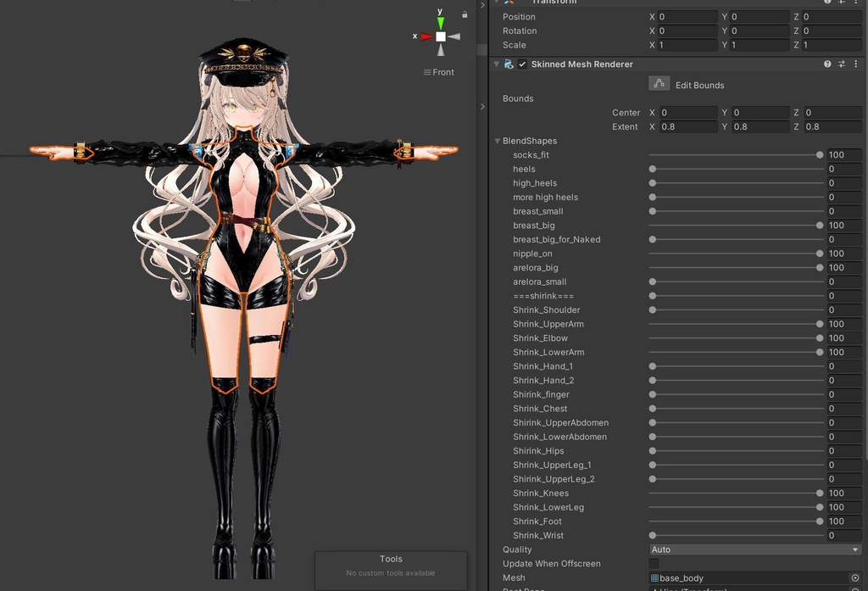This screenshot has width=868, height=591.
Task: Click the Skinned Mesh Renderer component icon
Action: pyautogui.click(x=509, y=64)
